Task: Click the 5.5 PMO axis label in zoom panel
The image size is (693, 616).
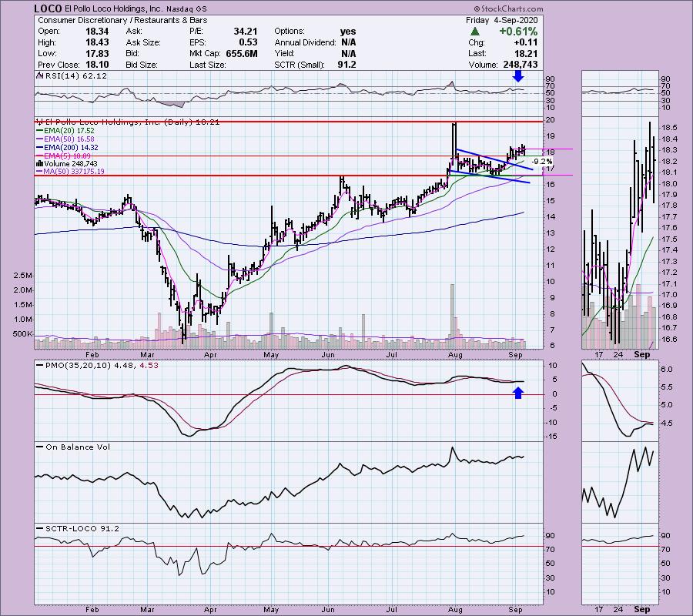Action: (668, 387)
